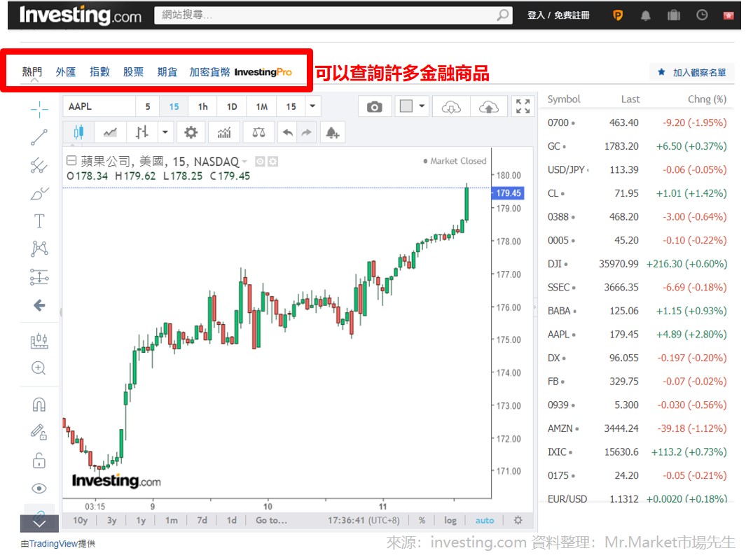This screenshot has height=560, width=746.
Task: Toggle percent scale
Action: click(x=422, y=521)
